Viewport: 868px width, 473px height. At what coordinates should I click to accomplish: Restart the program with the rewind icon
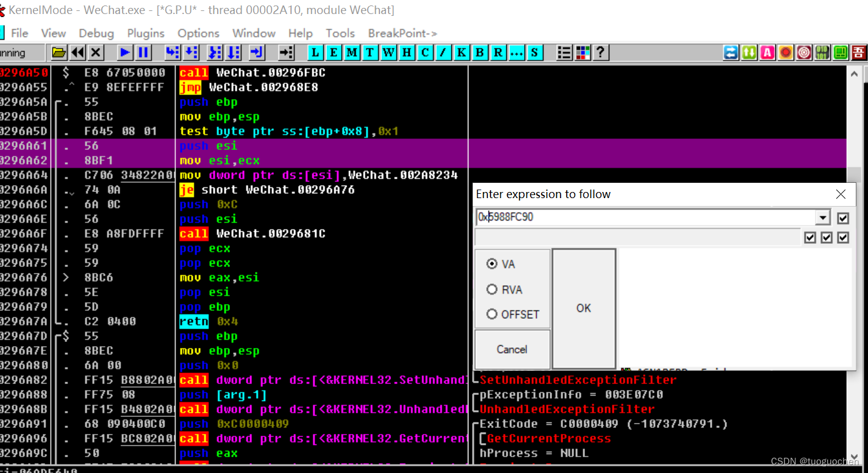[77, 52]
